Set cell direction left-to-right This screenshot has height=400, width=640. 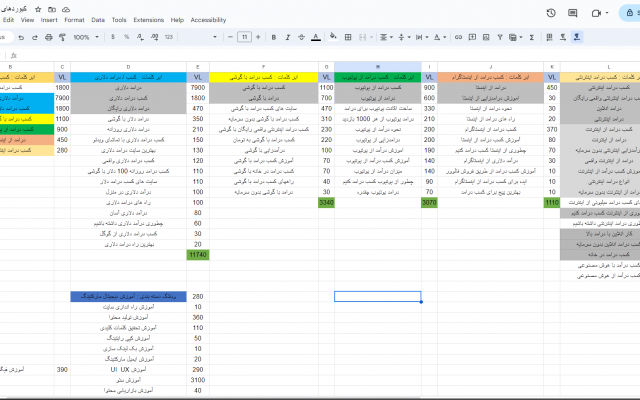click(563, 37)
